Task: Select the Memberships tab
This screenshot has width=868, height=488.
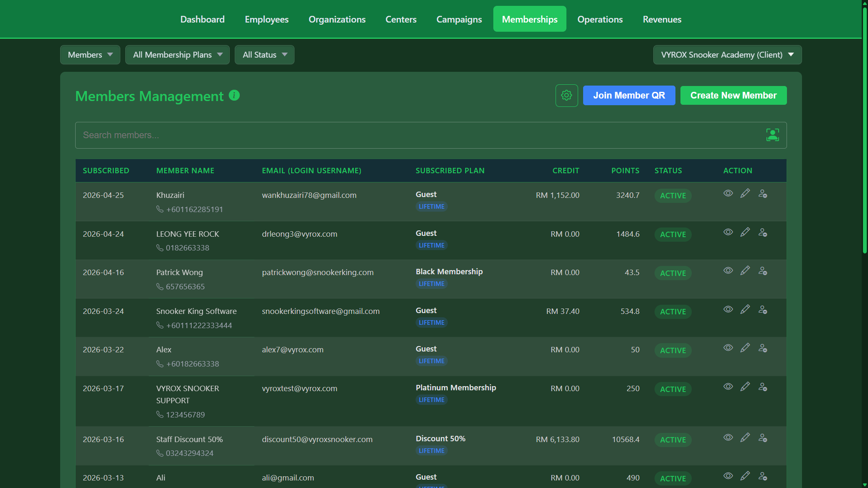Action: click(530, 19)
